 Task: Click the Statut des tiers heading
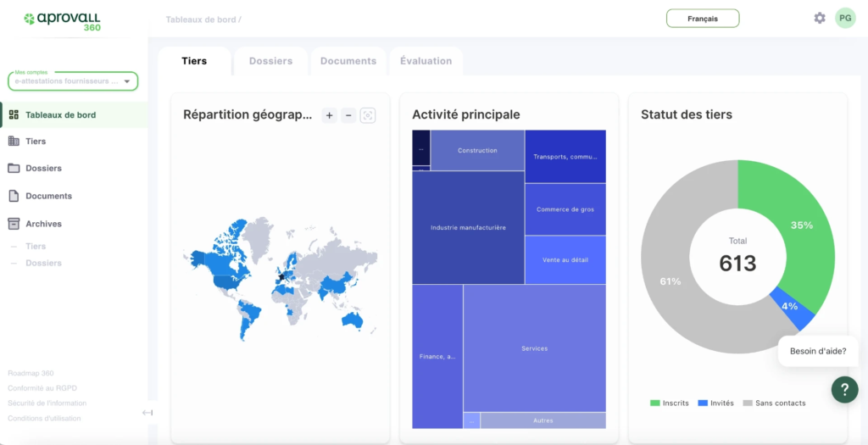click(687, 114)
